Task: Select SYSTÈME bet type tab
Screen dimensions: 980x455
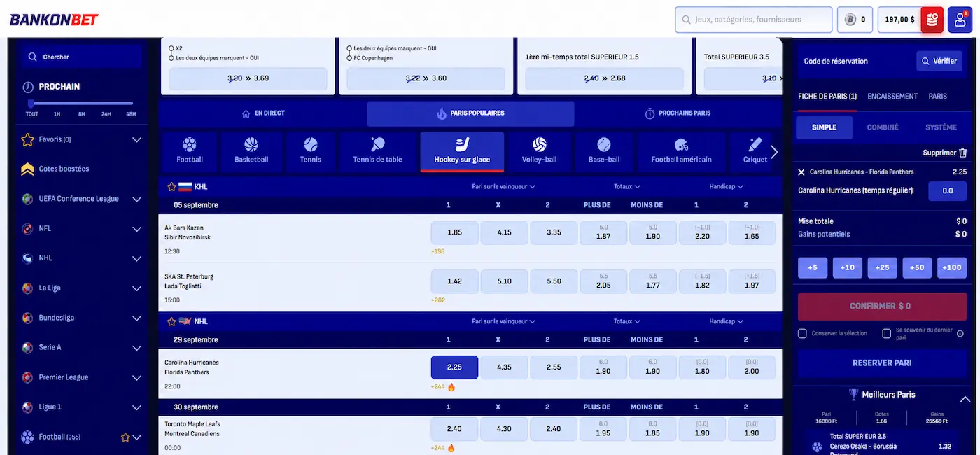Action: (941, 127)
